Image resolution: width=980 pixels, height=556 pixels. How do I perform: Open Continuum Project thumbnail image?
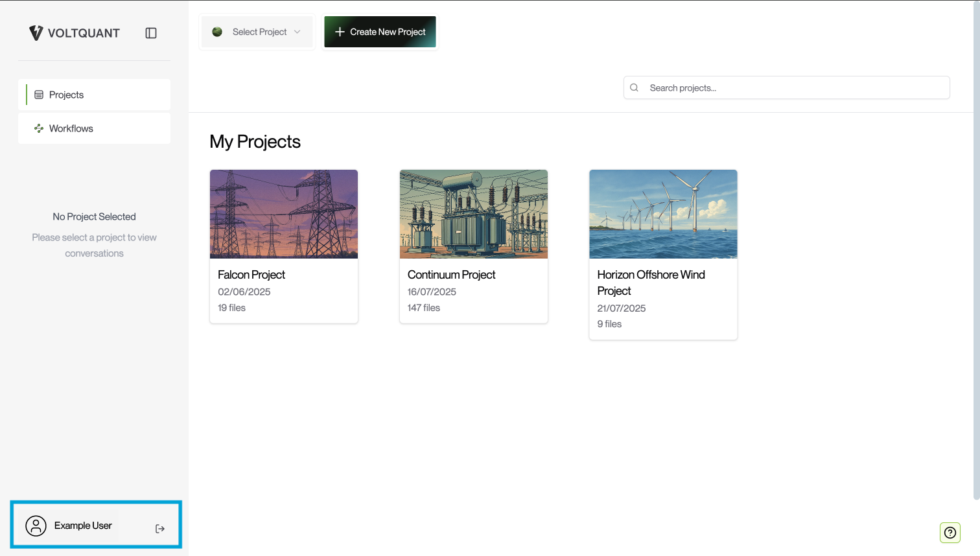474,214
